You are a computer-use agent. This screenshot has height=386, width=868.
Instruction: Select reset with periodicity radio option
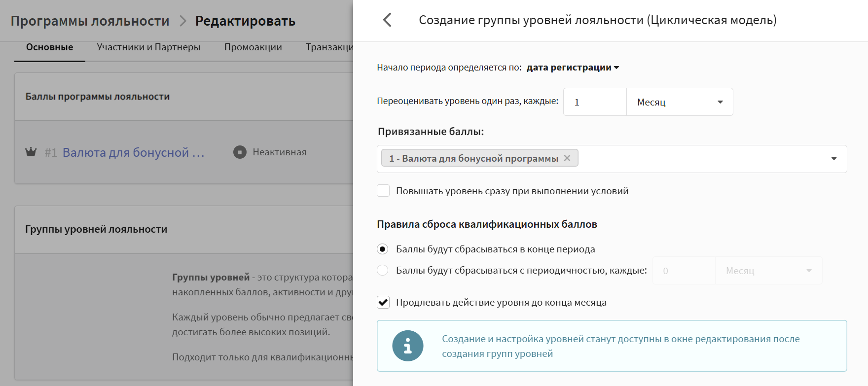coord(383,270)
